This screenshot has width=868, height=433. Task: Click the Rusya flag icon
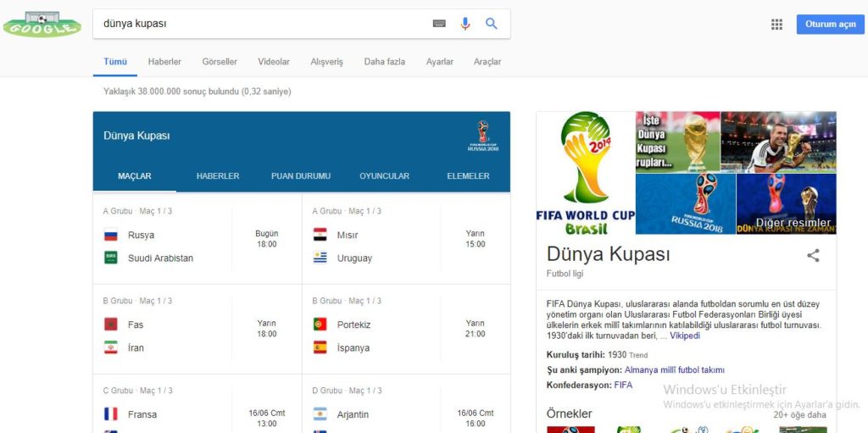pyautogui.click(x=111, y=235)
